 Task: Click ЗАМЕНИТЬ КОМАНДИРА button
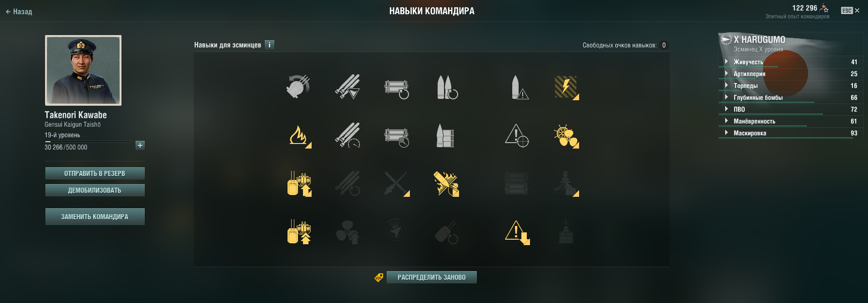pos(95,216)
